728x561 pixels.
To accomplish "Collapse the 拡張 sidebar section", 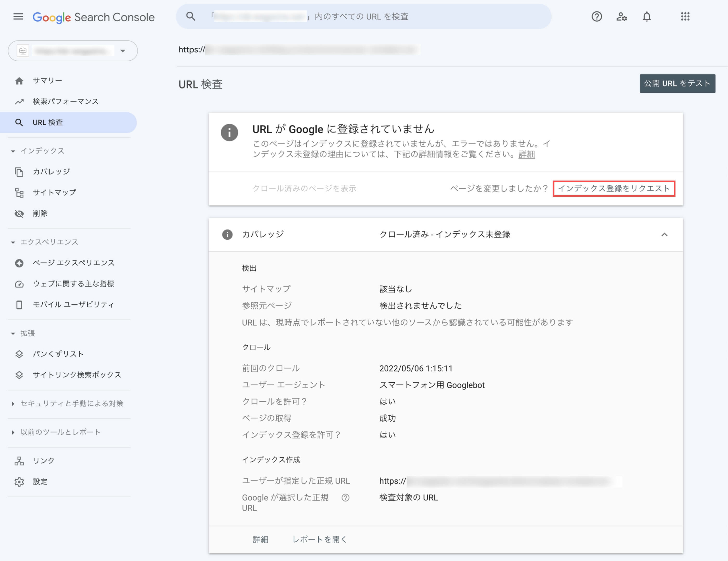I will tap(13, 334).
